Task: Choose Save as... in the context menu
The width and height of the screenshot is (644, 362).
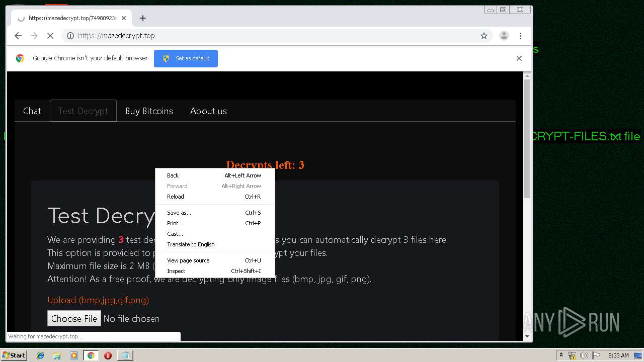Action: (x=215, y=213)
